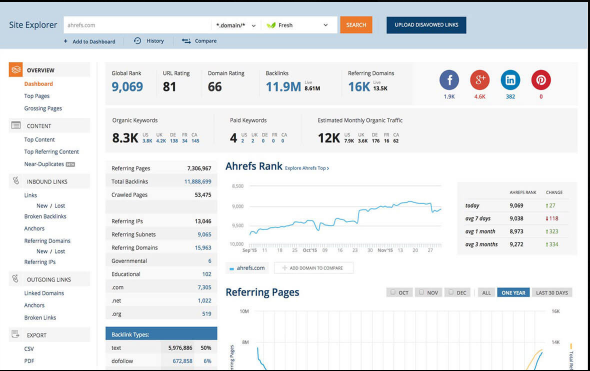Click Upload Disavowed Links button
Image resolution: width=590 pixels, height=371 pixels.
pyautogui.click(x=426, y=25)
